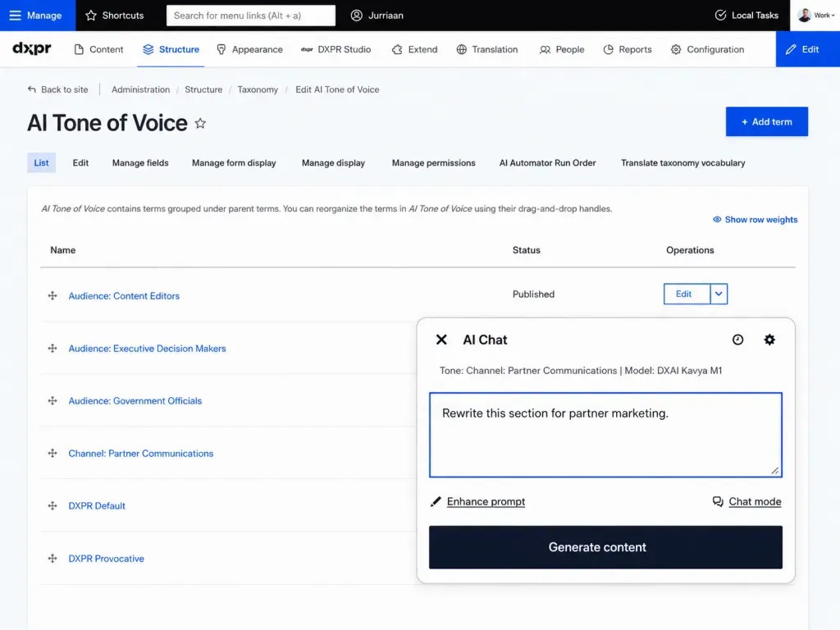Screen dimensions: 840x630
Task: Switch to Manage form display tab
Action: 234,163
